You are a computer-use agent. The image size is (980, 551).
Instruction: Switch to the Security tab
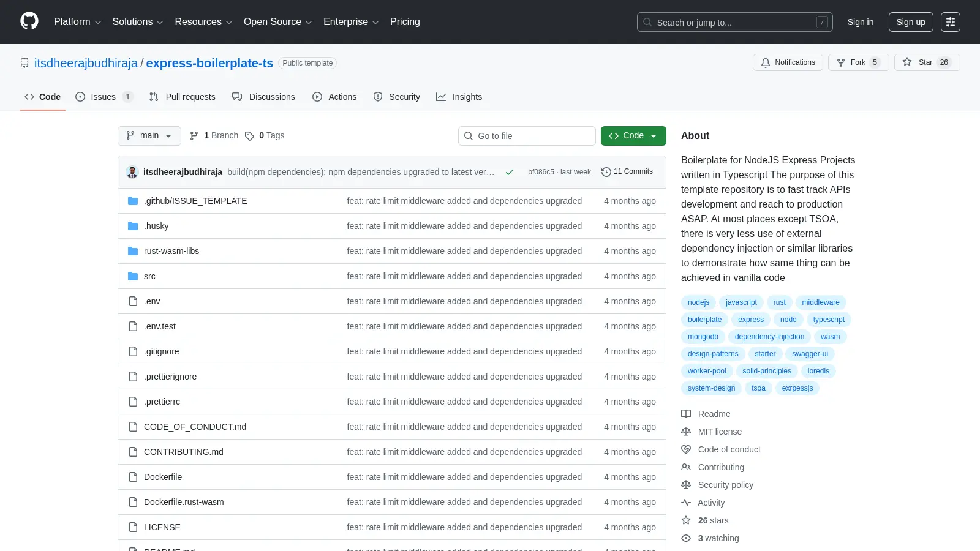(397, 97)
